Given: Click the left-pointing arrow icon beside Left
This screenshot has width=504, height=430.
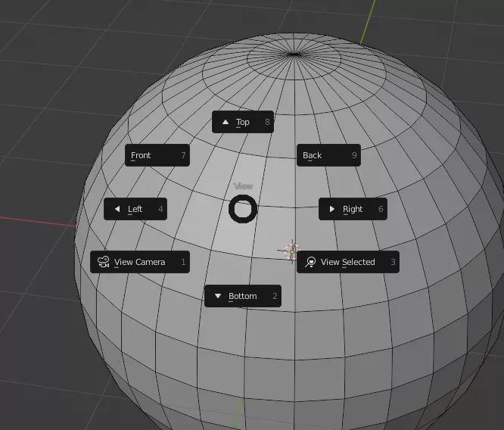Looking at the screenshot, I should (117, 209).
